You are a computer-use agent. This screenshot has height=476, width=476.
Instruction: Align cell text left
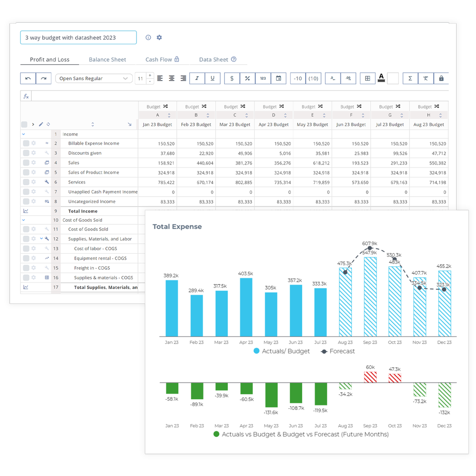coord(160,78)
